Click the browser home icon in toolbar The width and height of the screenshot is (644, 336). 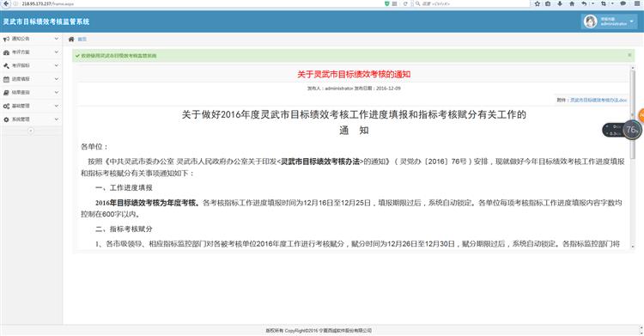pyautogui.click(x=572, y=3)
